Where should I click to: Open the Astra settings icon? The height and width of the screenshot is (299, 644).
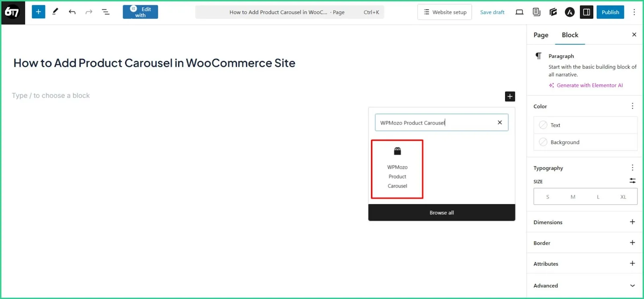click(570, 12)
